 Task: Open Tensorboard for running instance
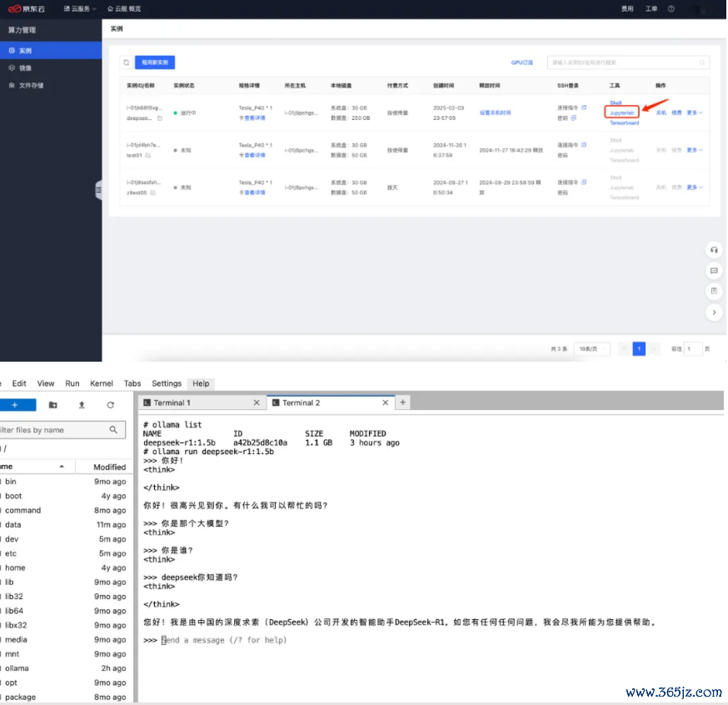(624, 123)
